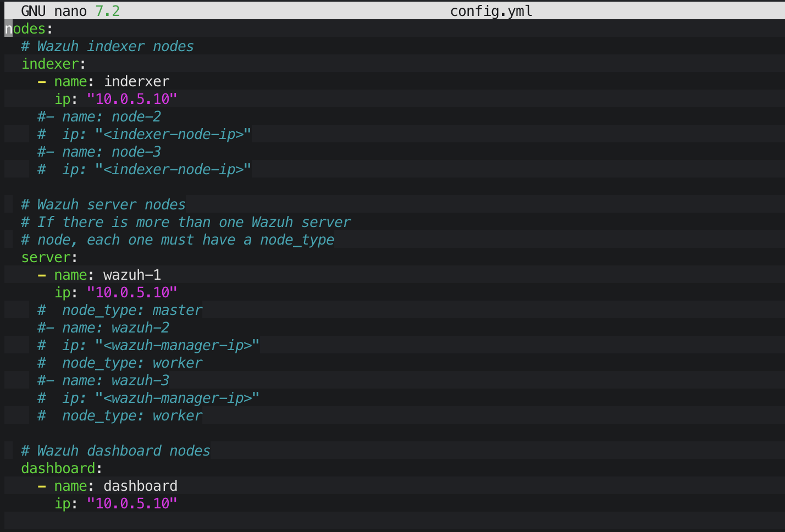Image resolution: width=785 pixels, height=532 pixels.
Task: Click the commented node-2 name line
Action: click(99, 117)
